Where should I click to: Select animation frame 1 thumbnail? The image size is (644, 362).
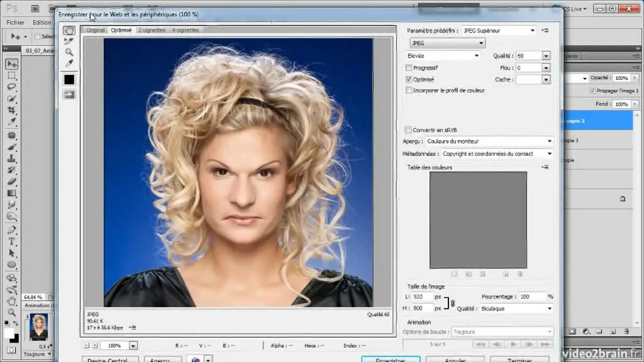(38, 327)
